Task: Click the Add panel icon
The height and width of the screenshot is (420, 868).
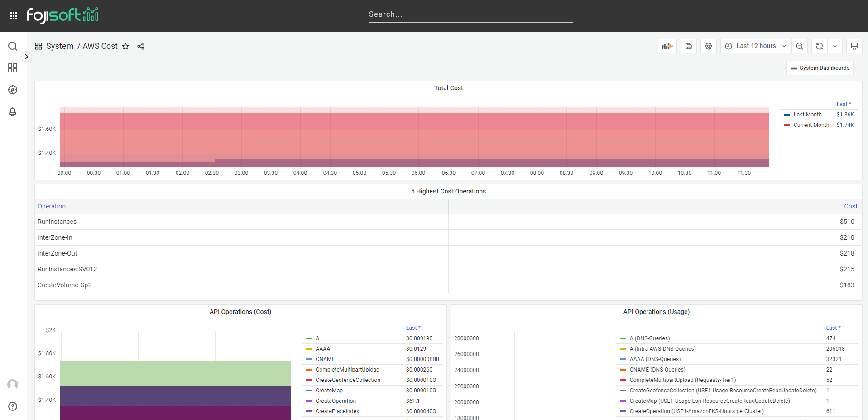Action: 667,46
